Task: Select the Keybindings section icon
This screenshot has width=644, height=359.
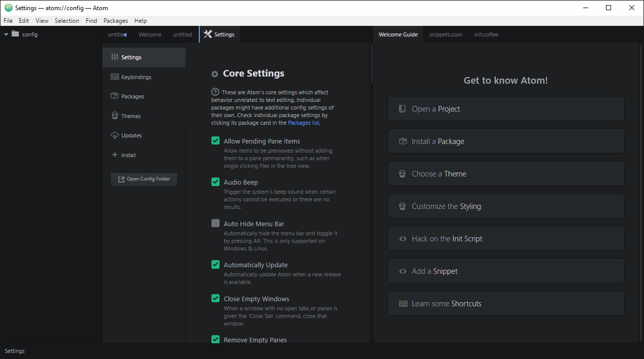Action: coord(115,77)
